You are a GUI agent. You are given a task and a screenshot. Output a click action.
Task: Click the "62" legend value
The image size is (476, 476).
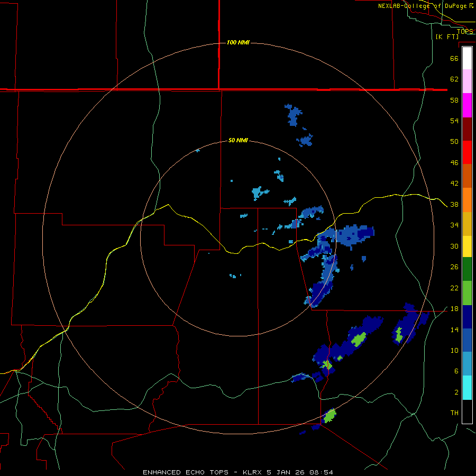[x=454, y=79]
